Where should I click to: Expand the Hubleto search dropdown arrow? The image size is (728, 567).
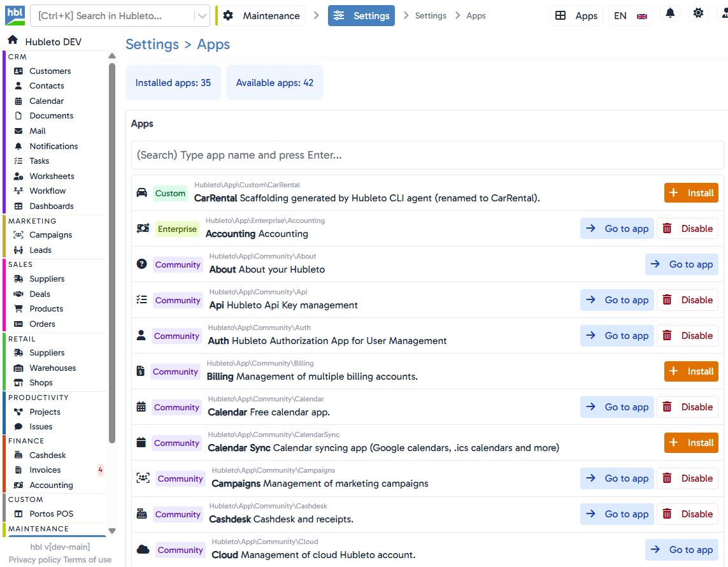click(x=202, y=16)
